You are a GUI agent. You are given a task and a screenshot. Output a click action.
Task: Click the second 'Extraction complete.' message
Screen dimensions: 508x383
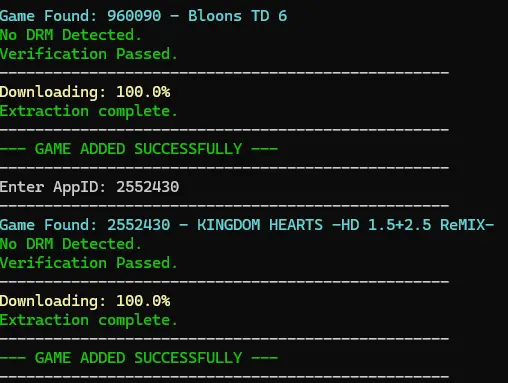coord(88,320)
